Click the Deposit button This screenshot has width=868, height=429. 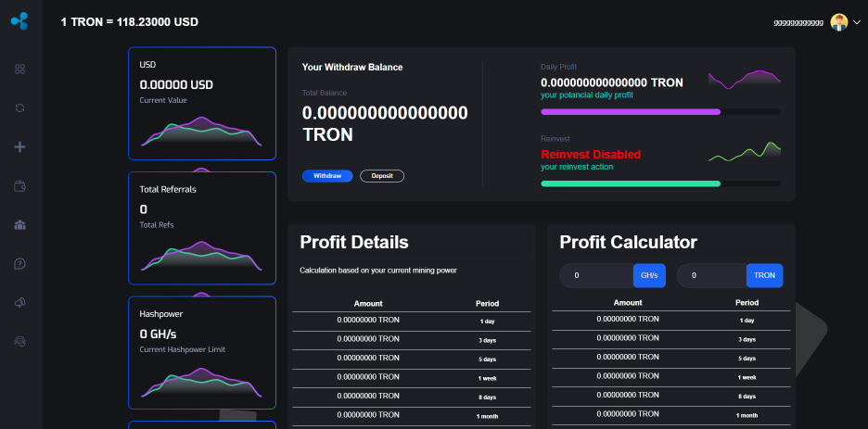click(x=381, y=176)
